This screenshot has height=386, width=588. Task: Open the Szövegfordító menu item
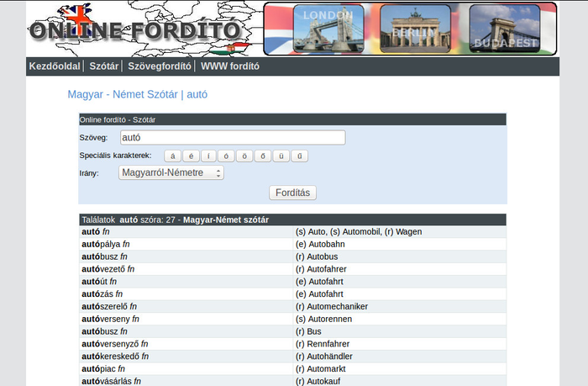coord(160,66)
